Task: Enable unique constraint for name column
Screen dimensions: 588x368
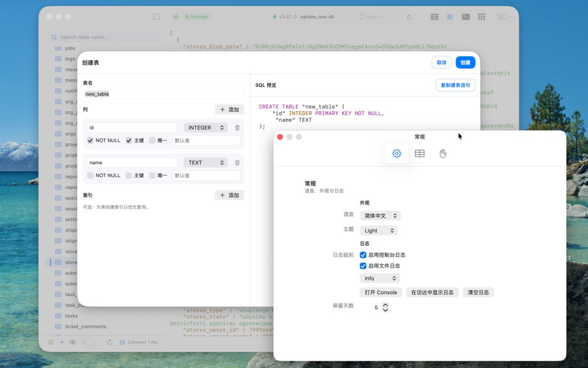Action: click(x=152, y=175)
